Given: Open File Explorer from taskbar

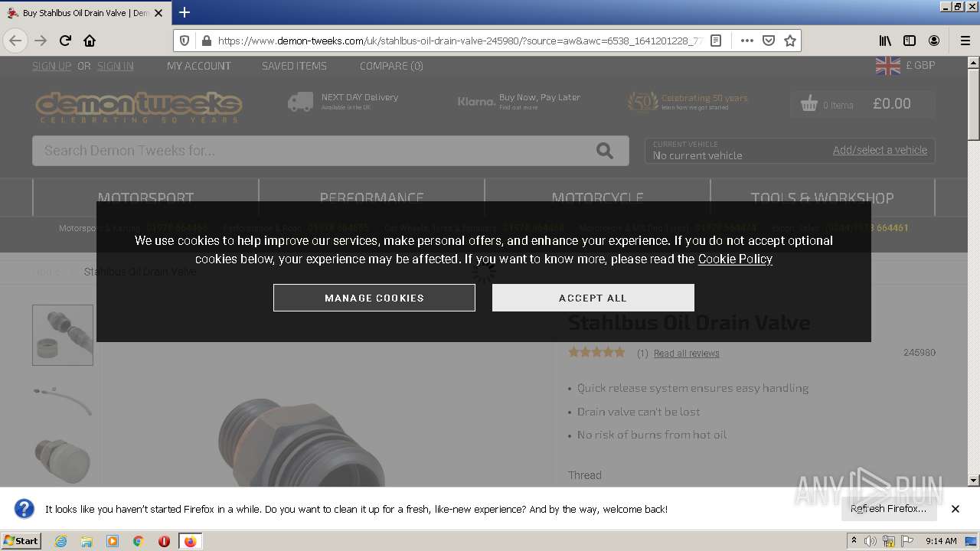Looking at the screenshot, I should [87, 541].
